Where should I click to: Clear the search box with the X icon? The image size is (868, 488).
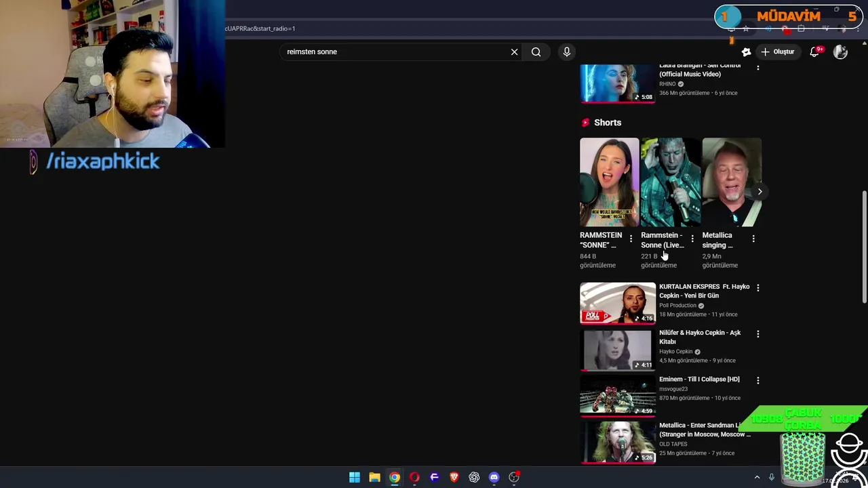(x=514, y=52)
